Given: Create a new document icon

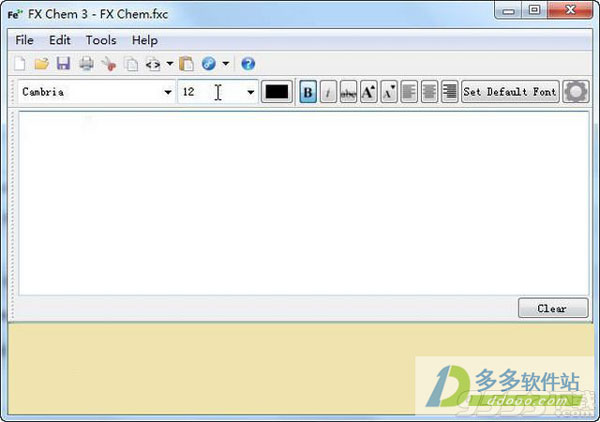Looking at the screenshot, I should tap(20, 64).
